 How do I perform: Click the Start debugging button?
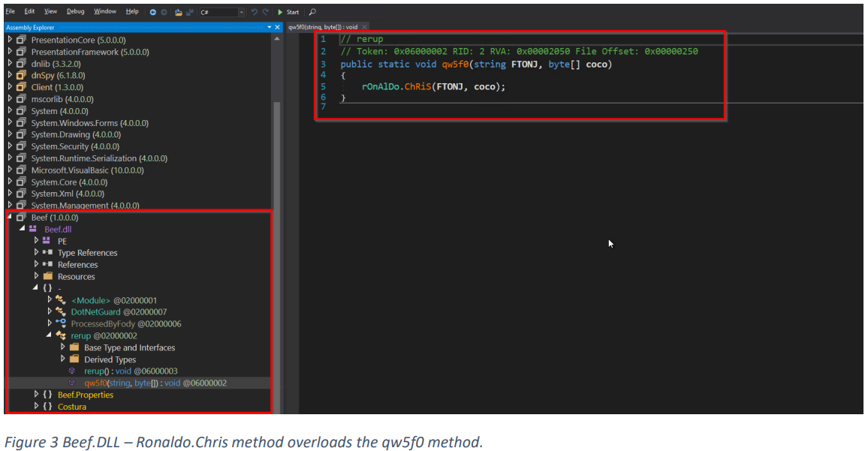click(x=288, y=12)
